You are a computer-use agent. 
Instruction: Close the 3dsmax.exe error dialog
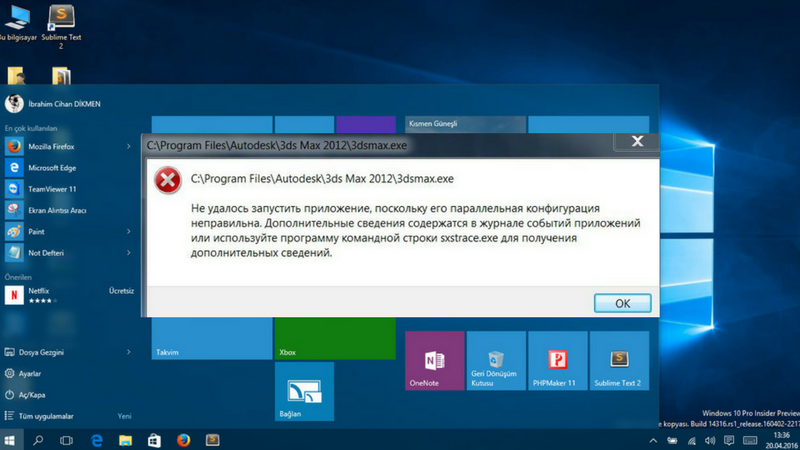tap(637, 141)
